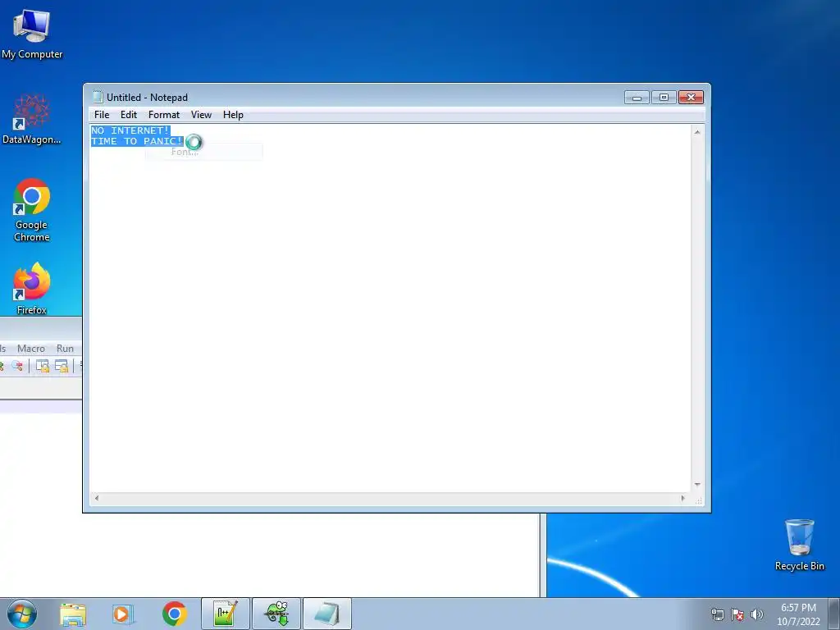Click Zoom Out icon in Notepad++ toolbar
This screenshot has height=630, width=840.
pos(18,366)
